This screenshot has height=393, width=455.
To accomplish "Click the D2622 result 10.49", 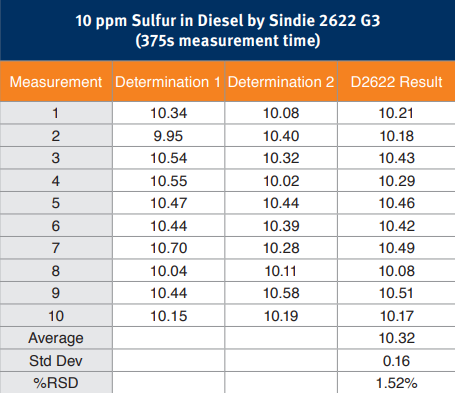I will click(x=397, y=248).
